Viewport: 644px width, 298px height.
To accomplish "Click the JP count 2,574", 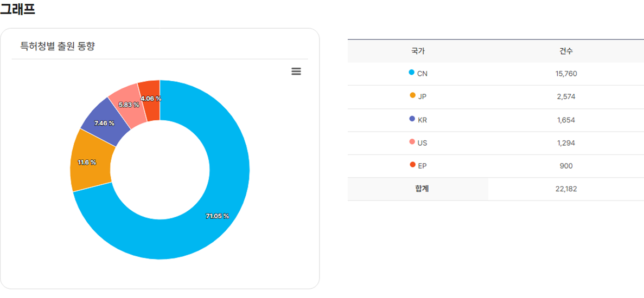I will [x=566, y=97].
